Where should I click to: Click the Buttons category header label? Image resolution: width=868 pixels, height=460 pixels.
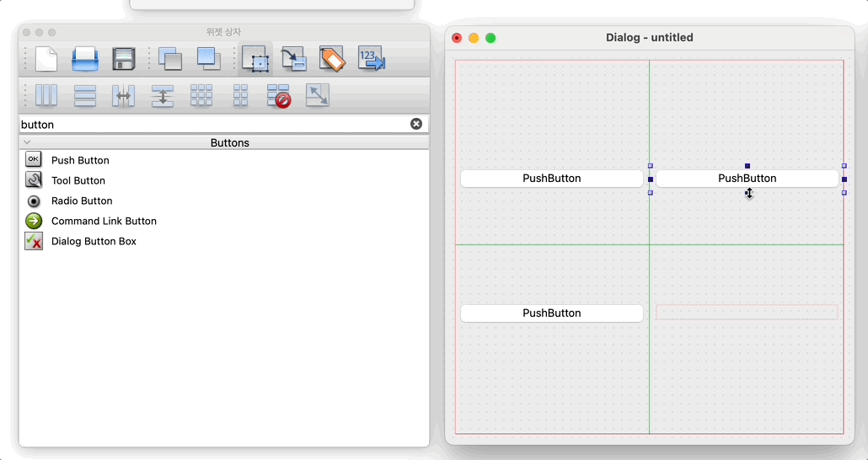(x=230, y=143)
